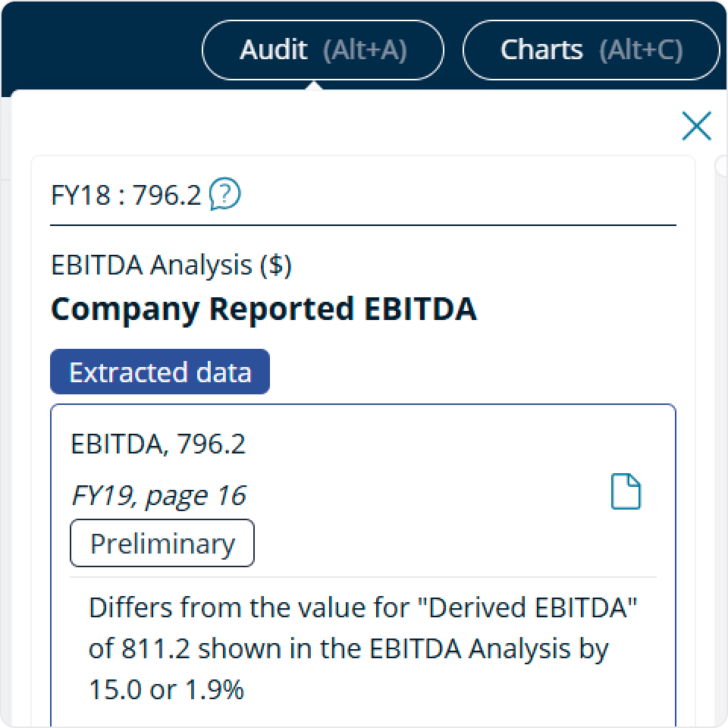Image resolution: width=728 pixels, height=728 pixels.
Task: Select the EBITDA, 796.2 entry
Action: 158,444
